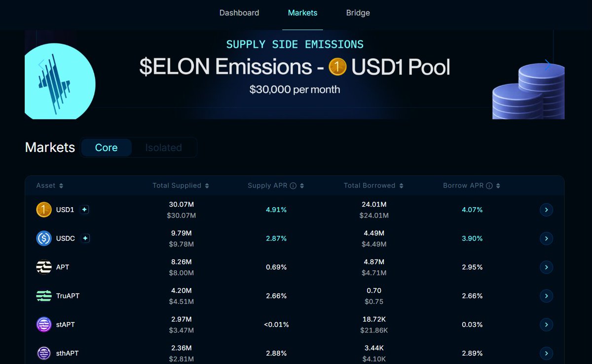
Task: Go to next banner slide arrow
Action: [x=548, y=65]
